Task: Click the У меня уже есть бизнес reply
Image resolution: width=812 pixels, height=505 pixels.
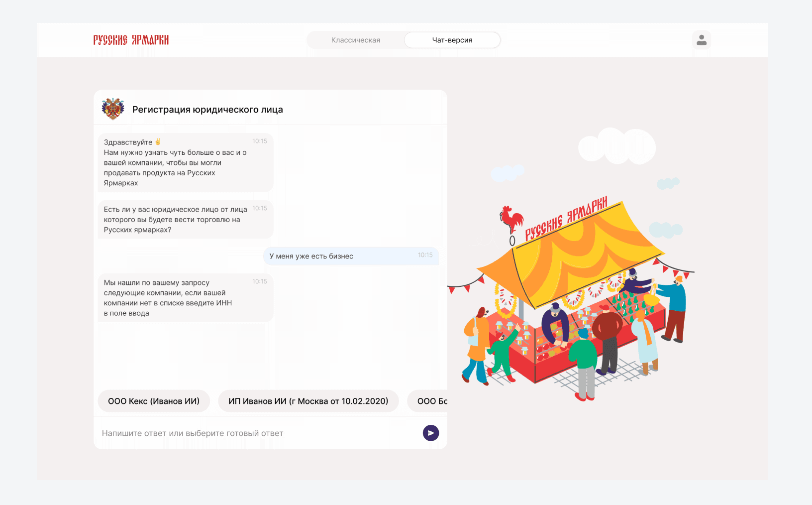Action: click(351, 256)
